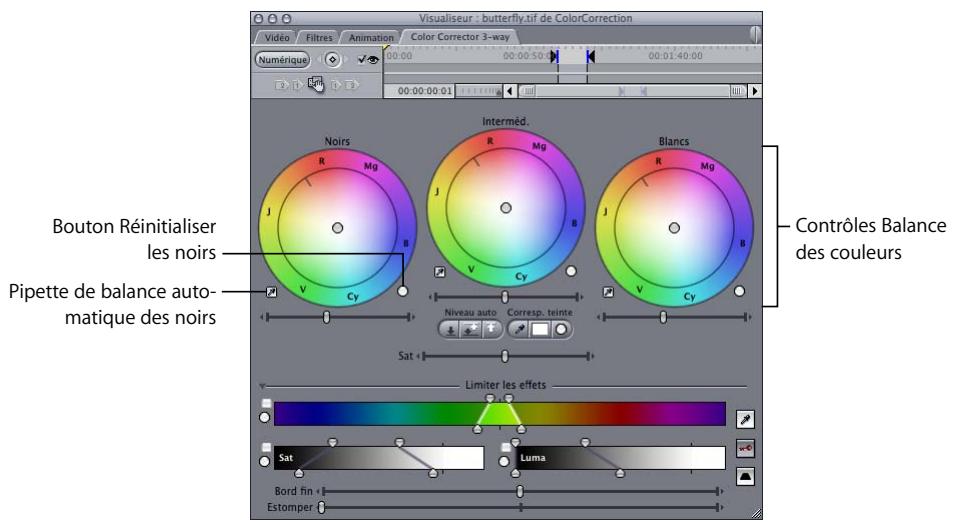Enable the Sat limit checkbox
The image size is (954, 523).
click(266, 447)
